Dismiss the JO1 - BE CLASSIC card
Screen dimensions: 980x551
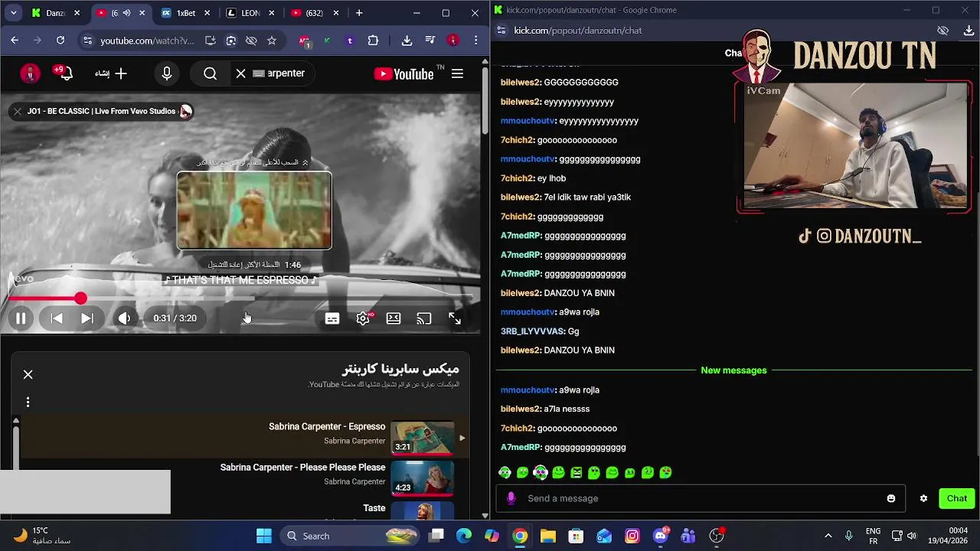(x=18, y=112)
